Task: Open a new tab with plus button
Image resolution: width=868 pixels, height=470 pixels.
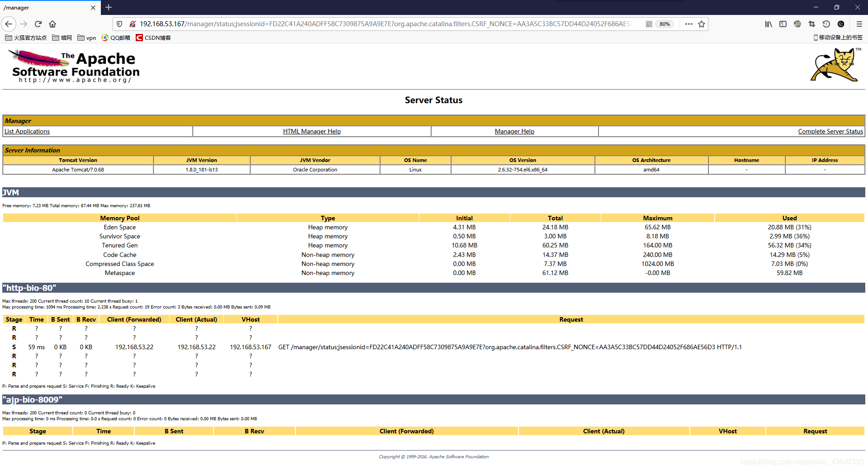Action: (109, 7)
